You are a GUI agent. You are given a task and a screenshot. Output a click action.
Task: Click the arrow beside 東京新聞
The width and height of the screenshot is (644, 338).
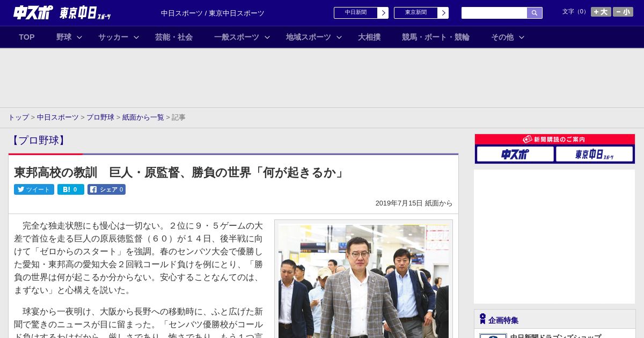(x=443, y=13)
